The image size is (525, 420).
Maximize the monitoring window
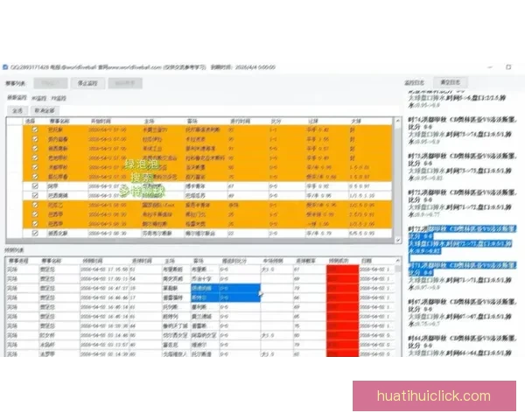[508, 67]
